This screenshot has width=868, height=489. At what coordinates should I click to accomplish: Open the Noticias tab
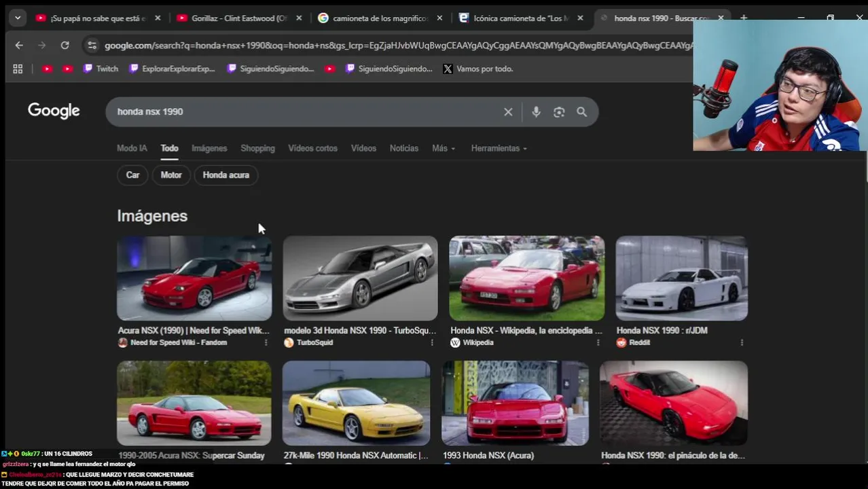coord(404,148)
